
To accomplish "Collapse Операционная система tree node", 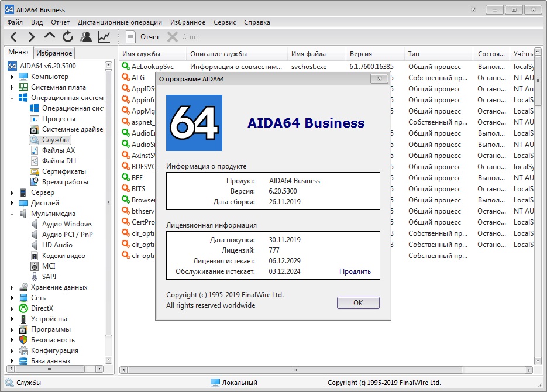I will (x=12, y=98).
